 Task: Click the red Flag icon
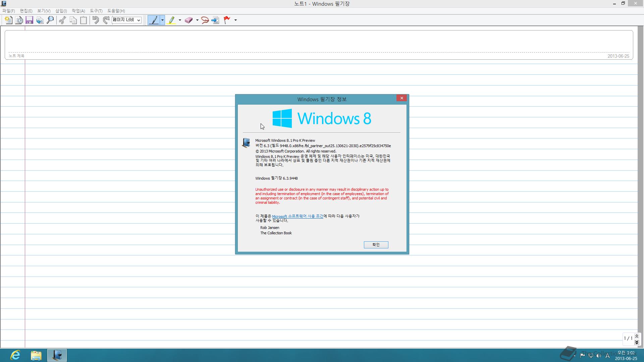tap(227, 20)
